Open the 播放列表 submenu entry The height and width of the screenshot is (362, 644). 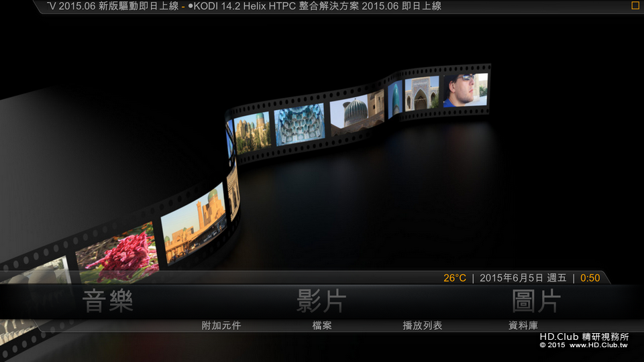(x=422, y=326)
